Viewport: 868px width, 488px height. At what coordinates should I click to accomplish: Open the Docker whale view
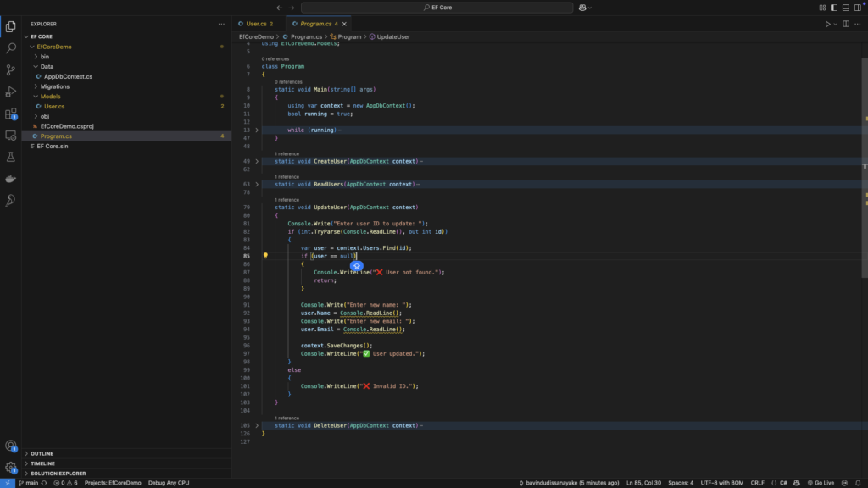coord(10,179)
